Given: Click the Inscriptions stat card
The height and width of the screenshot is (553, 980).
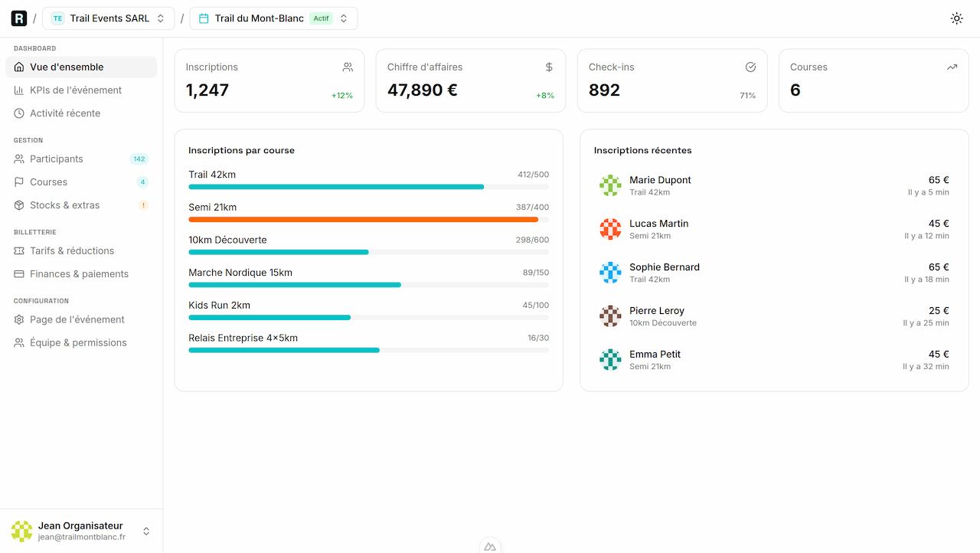Looking at the screenshot, I should click(x=269, y=80).
